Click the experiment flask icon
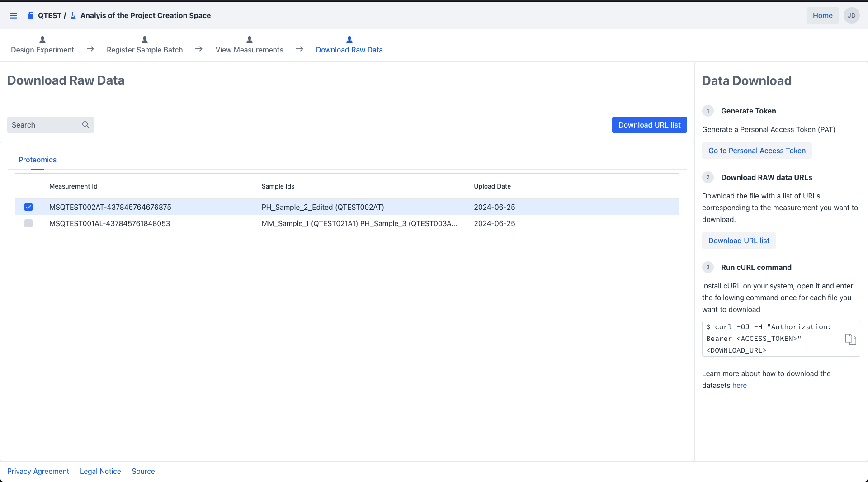868x482 pixels. pos(73,16)
